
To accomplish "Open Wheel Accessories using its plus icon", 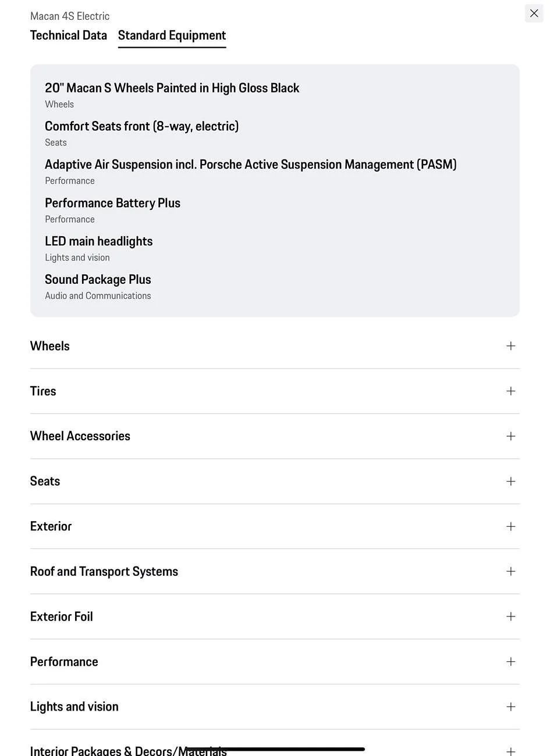I will pos(510,436).
